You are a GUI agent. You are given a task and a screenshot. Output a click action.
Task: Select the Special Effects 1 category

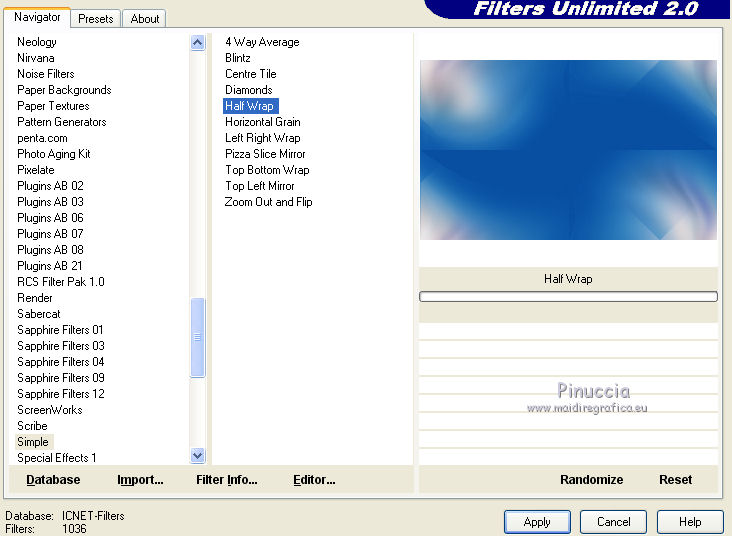[x=56, y=458]
